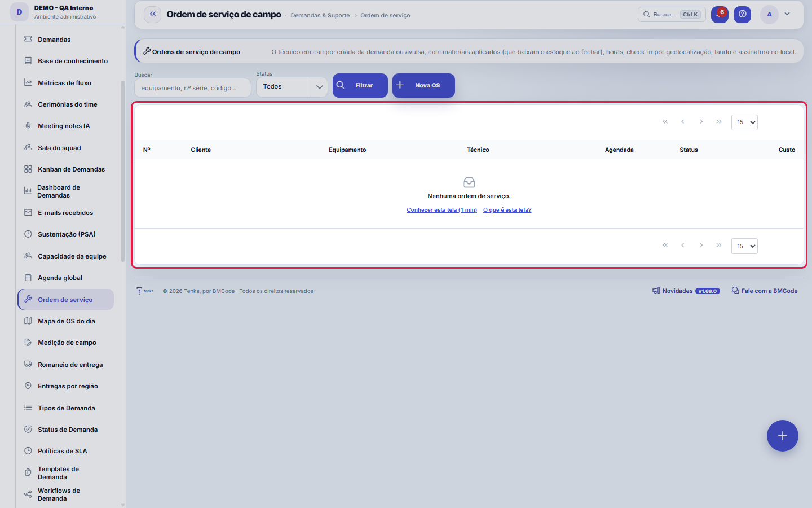Viewport: 812px width, 508px height.
Task: Open bottom page-size dropdown showing 15
Action: [744, 246]
